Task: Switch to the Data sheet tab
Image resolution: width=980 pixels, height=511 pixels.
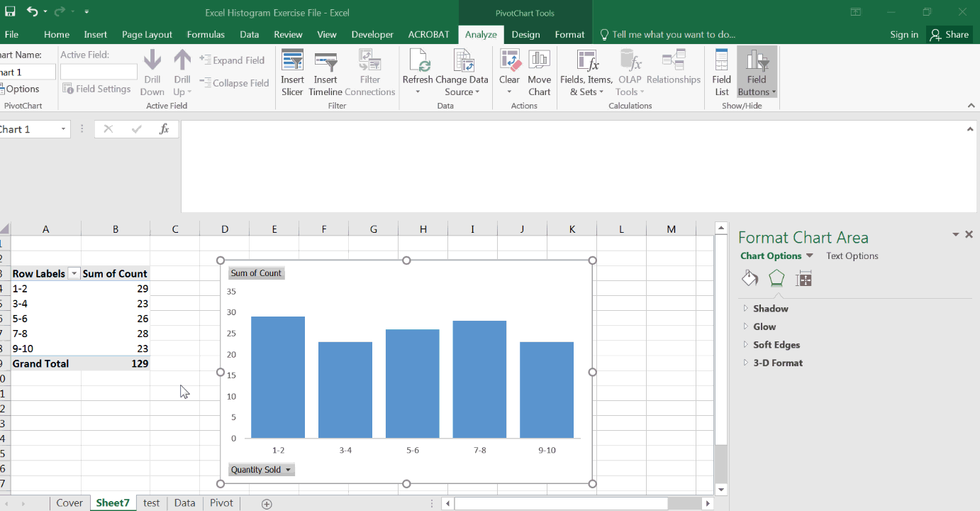Action: [184, 502]
